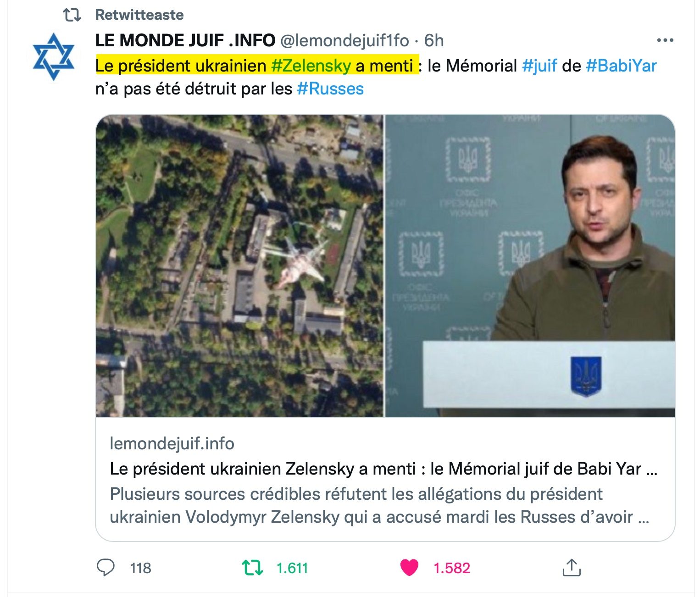
Task: Click the green retweet arrows icon
Action: (x=252, y=568)
